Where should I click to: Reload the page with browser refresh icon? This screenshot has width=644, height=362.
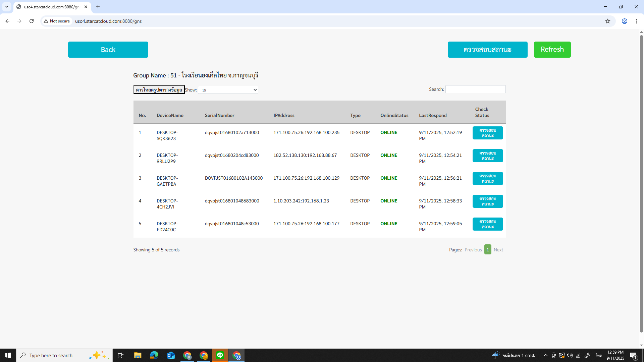(32, 21)
